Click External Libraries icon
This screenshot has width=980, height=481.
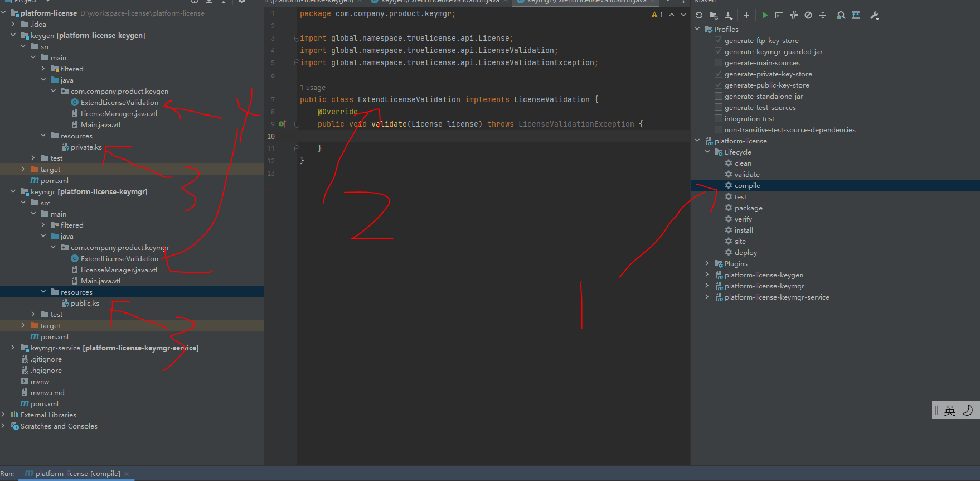14,415
